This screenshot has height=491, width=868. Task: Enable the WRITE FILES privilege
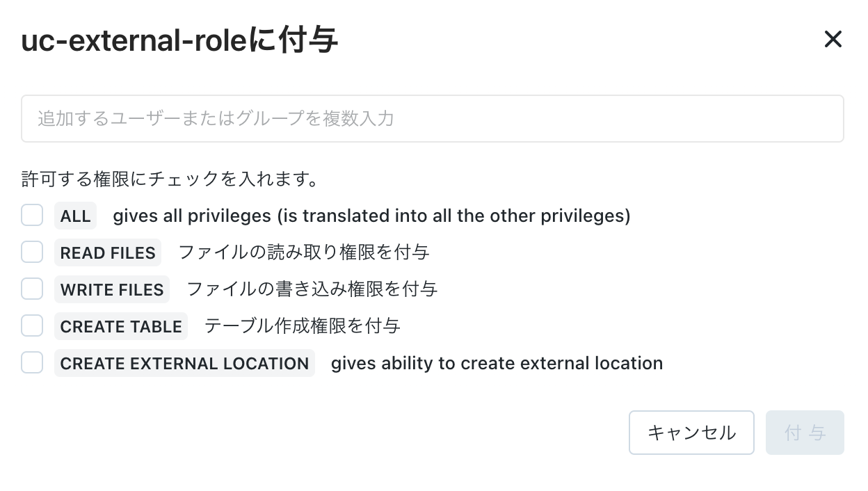click(x=32, y=289)
